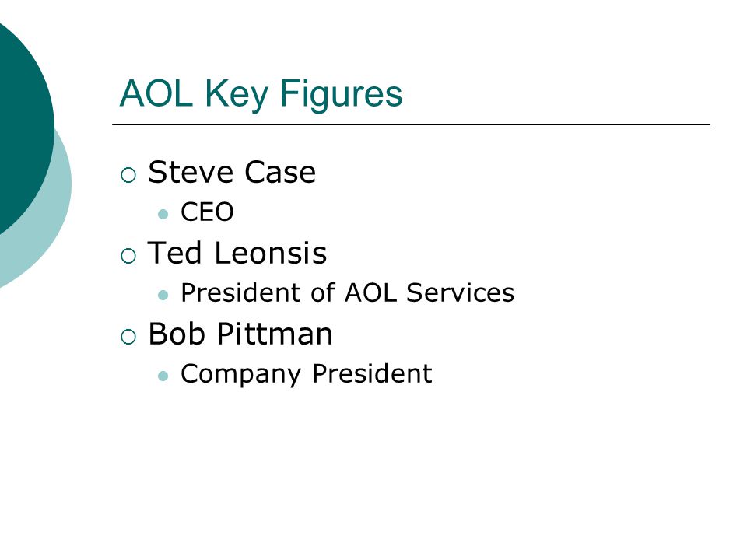The width and height of the screenshot is (747, 560).
Task: Click the AOL Key Figures title
Action: coord(261,94)
